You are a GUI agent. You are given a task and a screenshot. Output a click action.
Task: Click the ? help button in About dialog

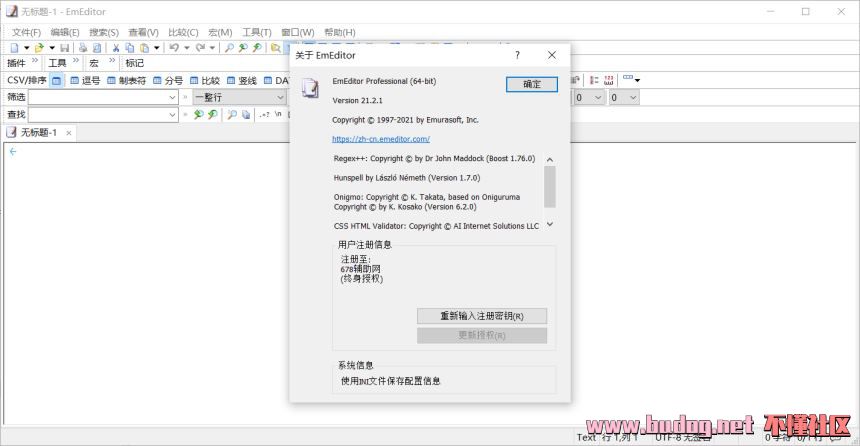tap(517, 55)
